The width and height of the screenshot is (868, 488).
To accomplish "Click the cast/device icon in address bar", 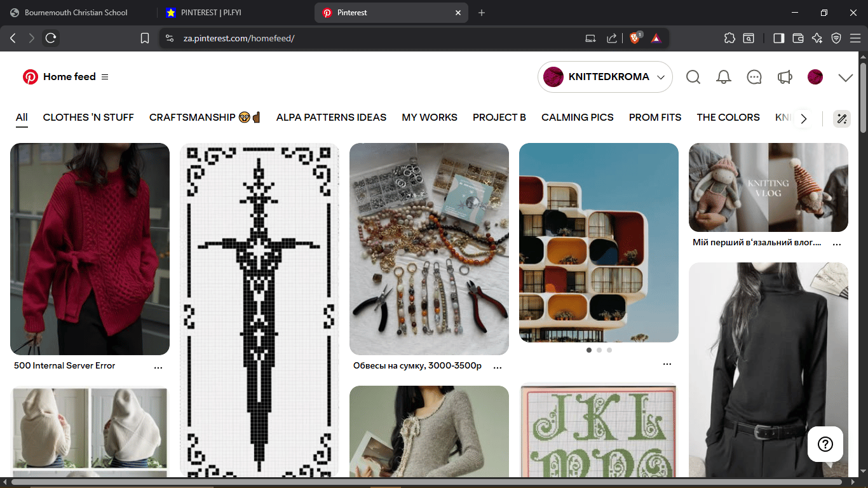I will click(x=591, y=38).
